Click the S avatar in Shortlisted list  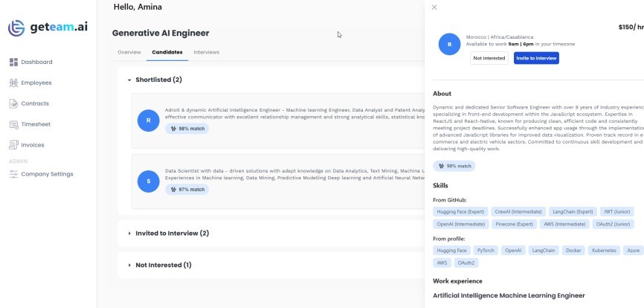148,182
